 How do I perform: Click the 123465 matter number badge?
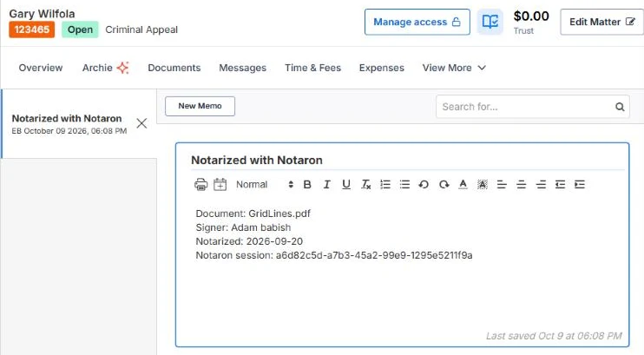click(x=31, y=30)
